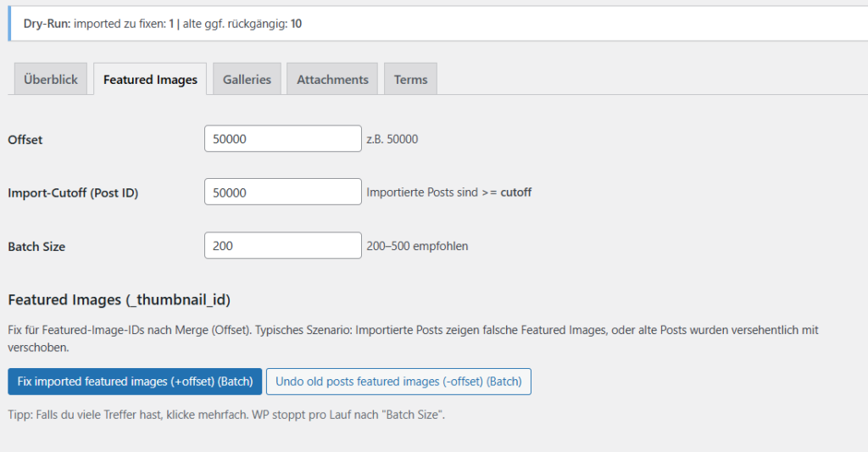The width and height of the screenshot is (868, 452).
Task: Select the Featured Images tab
Action: 150,80
